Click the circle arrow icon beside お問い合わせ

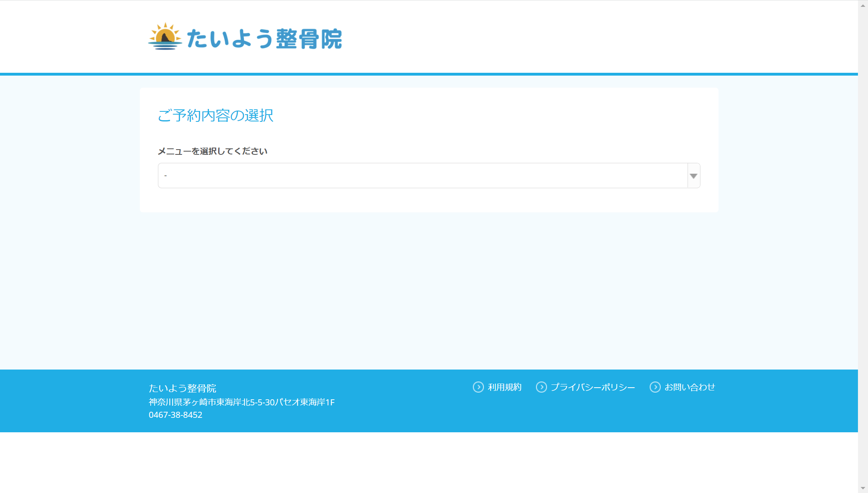click(655, 387)
